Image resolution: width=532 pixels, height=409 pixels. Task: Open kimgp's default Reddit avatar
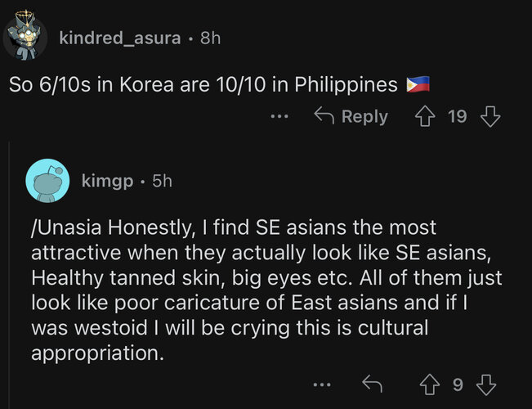47,181
